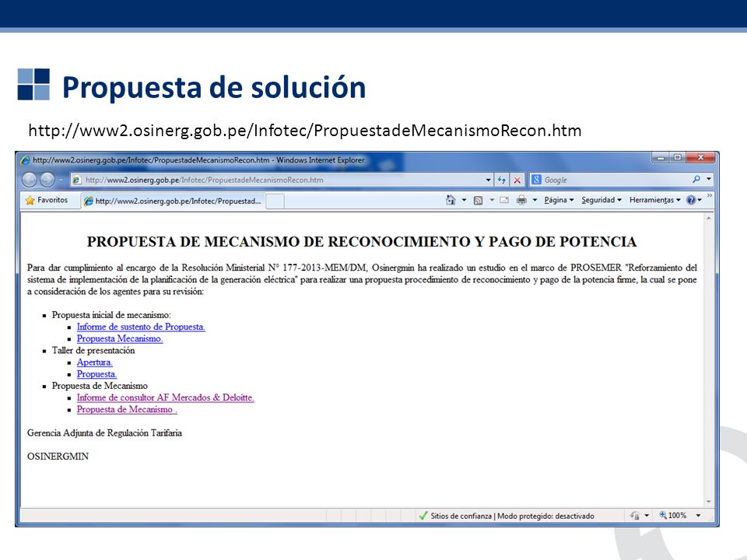
Task: Click the page heading PROPUESTA DE MECANISMO
Action: [362, 241]
